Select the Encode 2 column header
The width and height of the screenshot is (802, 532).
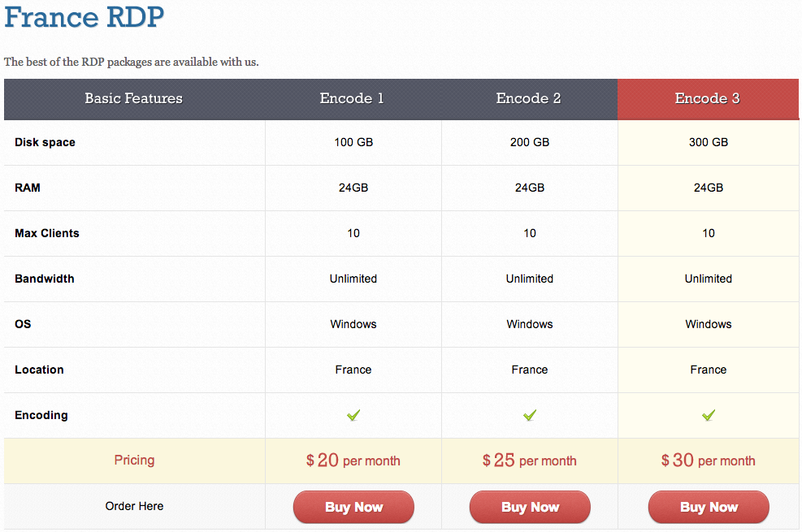click(528, 98)
